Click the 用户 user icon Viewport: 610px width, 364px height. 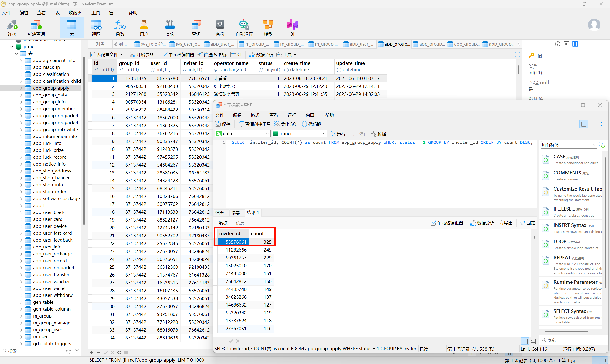pyautogui.click(x=144, y=28)
